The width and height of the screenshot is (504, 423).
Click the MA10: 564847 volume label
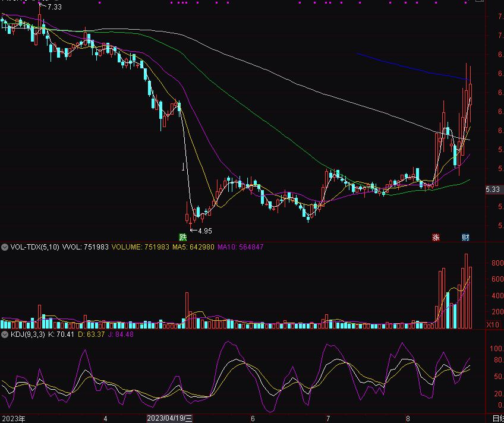coord(240,247)
